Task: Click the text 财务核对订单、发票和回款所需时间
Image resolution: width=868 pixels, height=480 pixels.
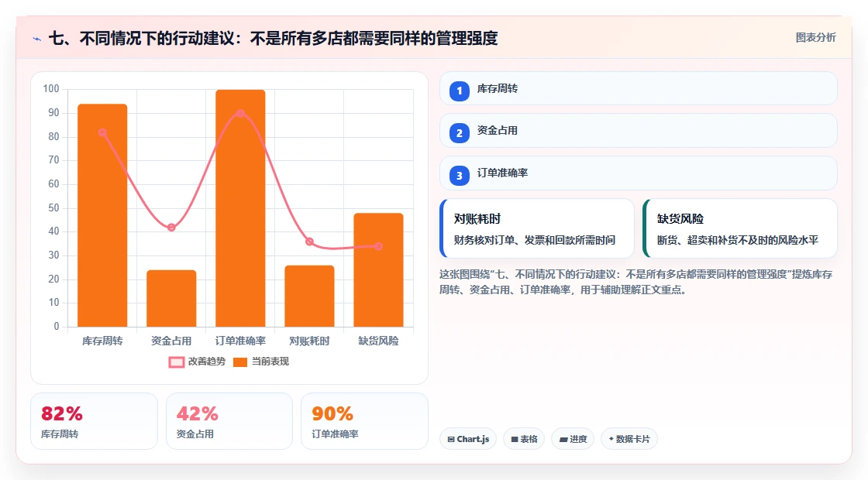Action: 535,240
